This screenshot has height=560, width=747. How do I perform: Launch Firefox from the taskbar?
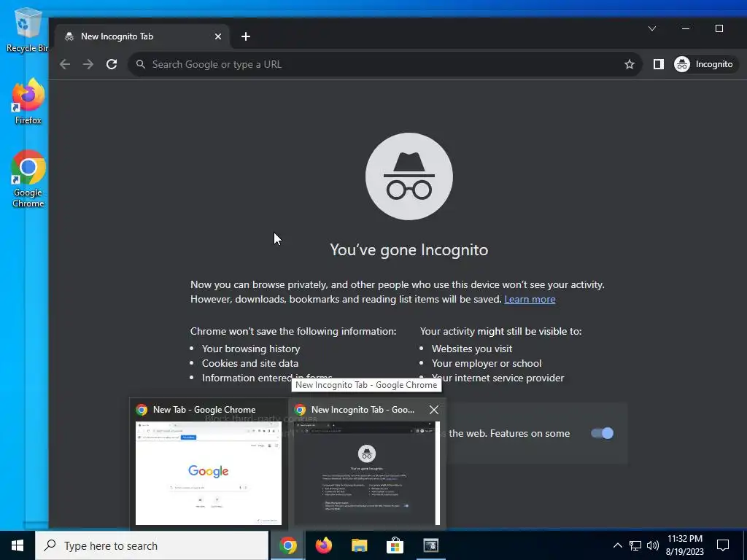(323, 545)
